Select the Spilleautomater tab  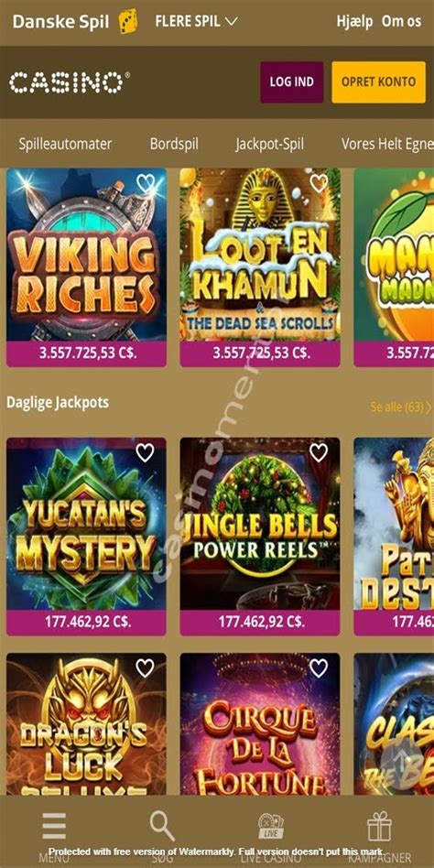tap(65, 144)
